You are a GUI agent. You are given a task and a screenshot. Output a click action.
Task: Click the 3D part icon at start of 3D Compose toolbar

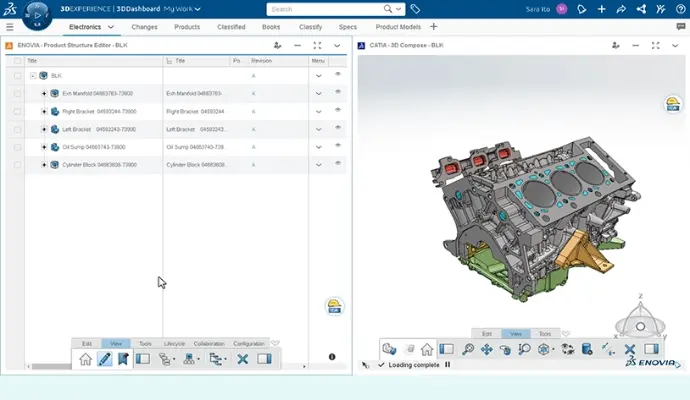(389, 349)
